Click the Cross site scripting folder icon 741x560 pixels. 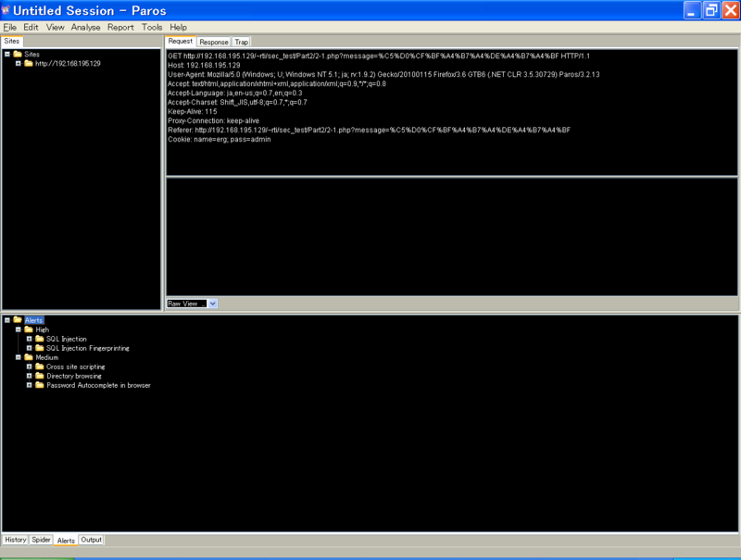click(40, 367)
